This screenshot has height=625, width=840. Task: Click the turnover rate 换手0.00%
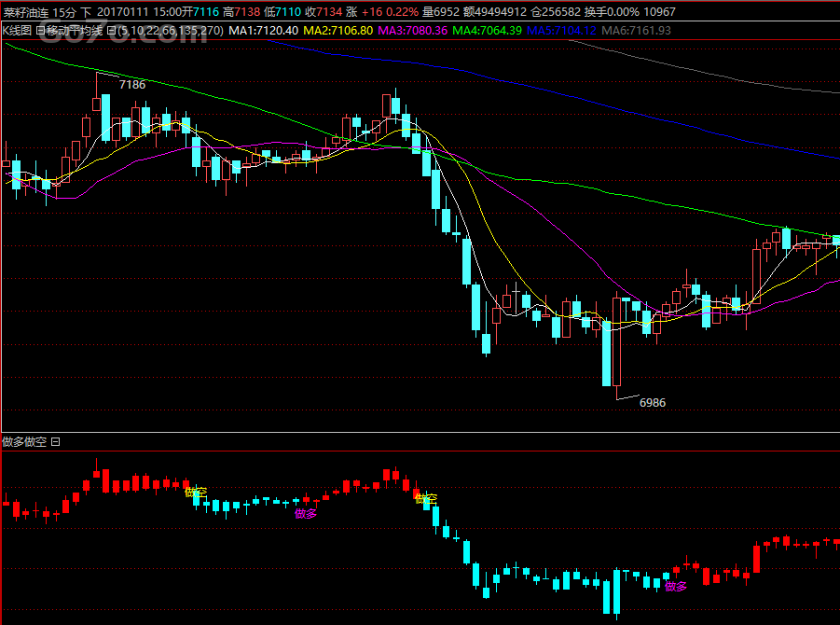click(612, 12)
